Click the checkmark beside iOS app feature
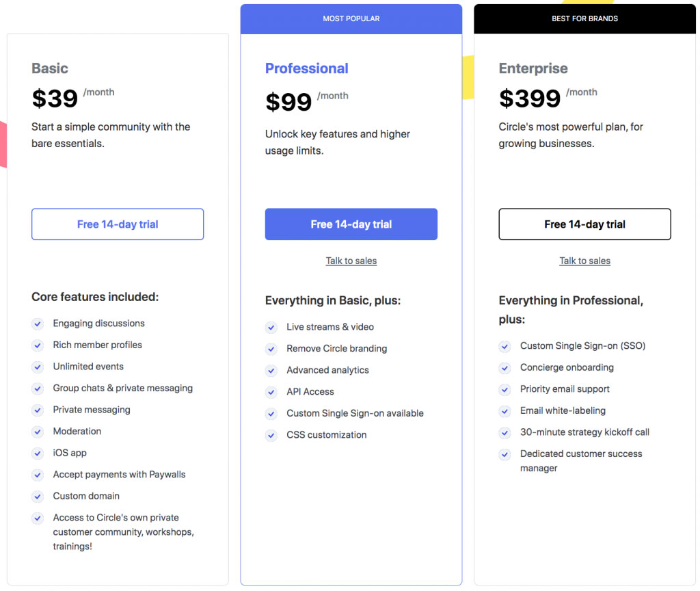The height and width of the screenshot is (591, 700). click(x=38, y=454)
